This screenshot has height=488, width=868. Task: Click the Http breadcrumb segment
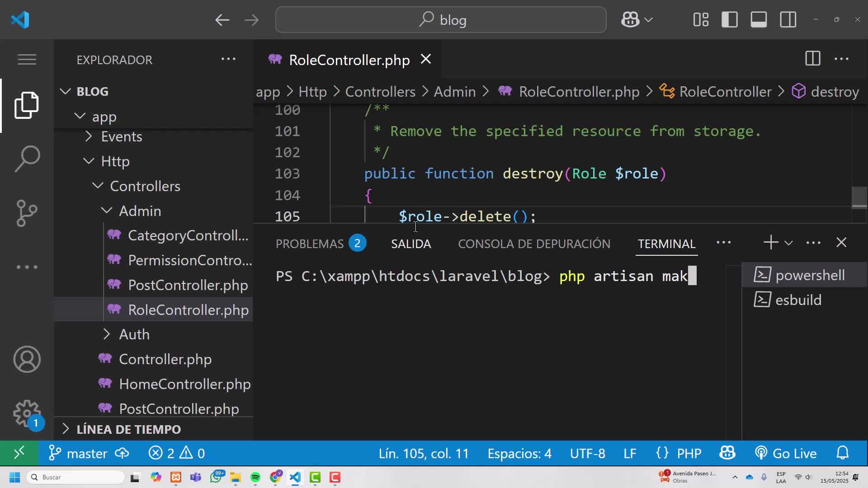312,92
